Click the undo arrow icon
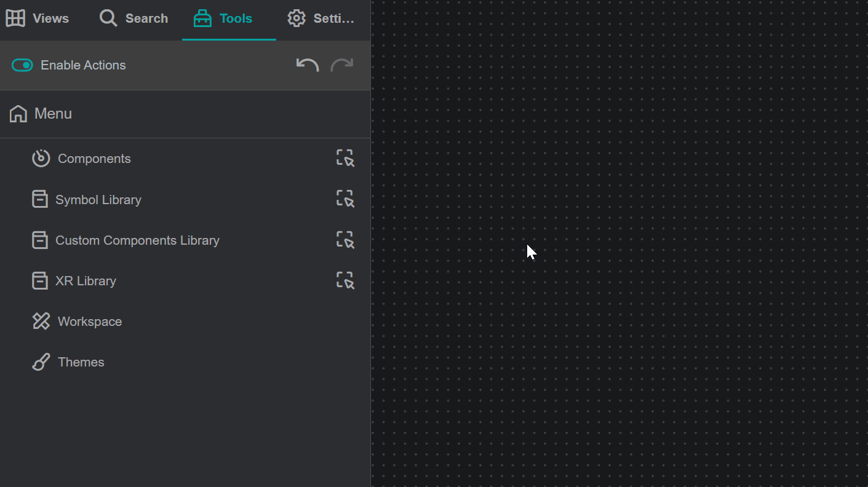 point(308,65)
